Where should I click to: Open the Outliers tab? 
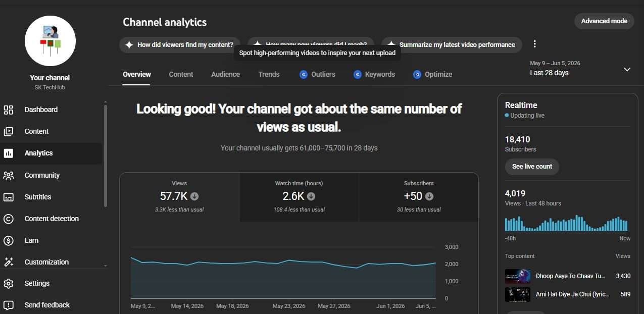[317, 74]
